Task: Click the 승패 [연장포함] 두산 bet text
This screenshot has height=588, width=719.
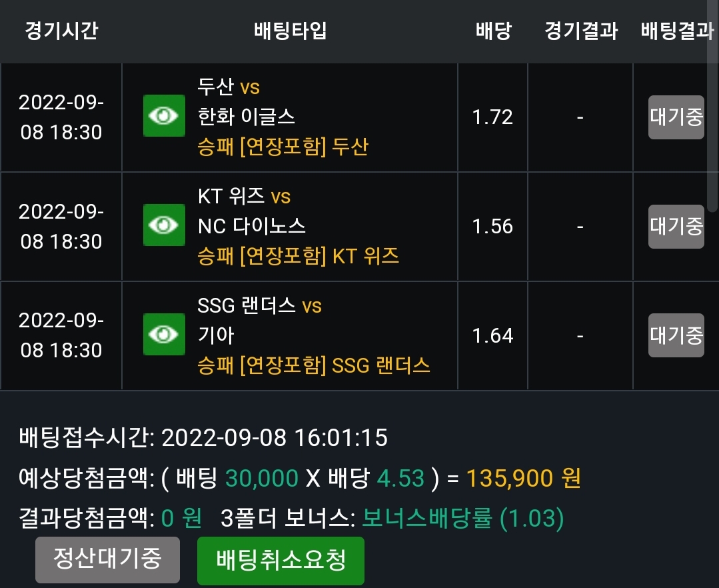Action: point(283,147)
